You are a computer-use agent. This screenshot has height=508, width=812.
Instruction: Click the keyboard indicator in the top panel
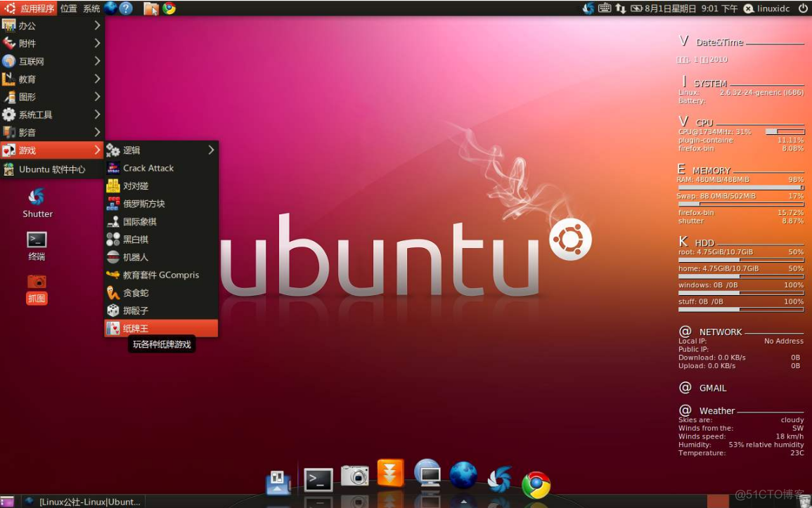(x=605, y=8)
